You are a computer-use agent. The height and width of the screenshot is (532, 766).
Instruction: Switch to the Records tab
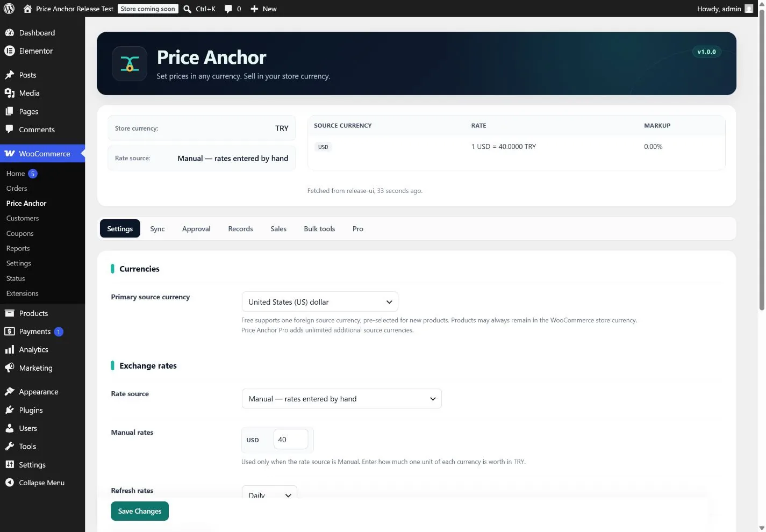(x=240, y=229)
